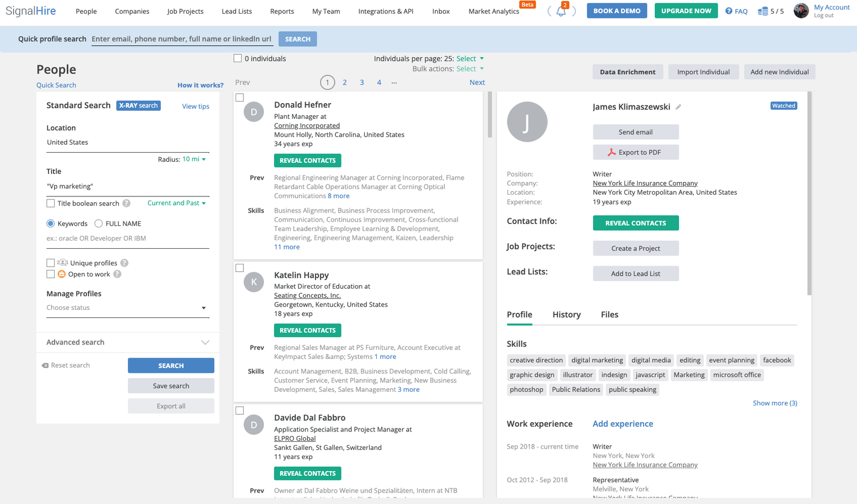Click Add to Lead List button
This screenshot has width=857, height=504.
[636, 274]
